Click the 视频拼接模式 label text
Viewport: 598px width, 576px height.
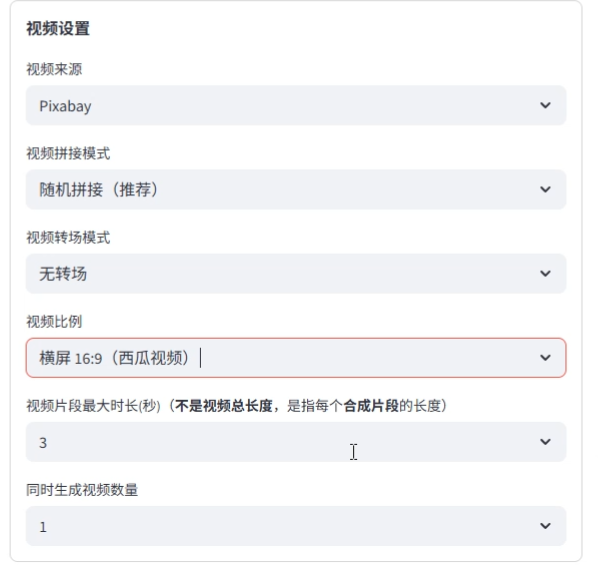(68, 153)
